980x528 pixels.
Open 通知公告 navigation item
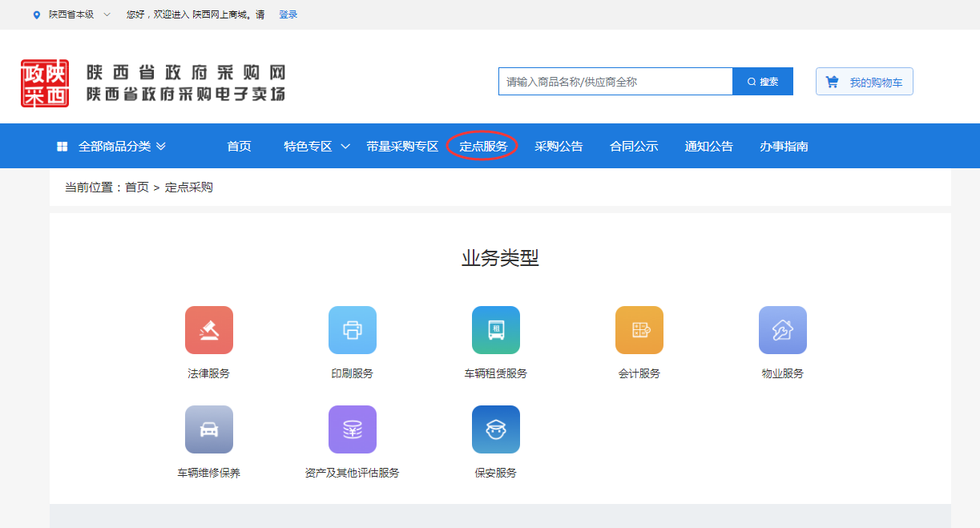[x=708, y=147]
